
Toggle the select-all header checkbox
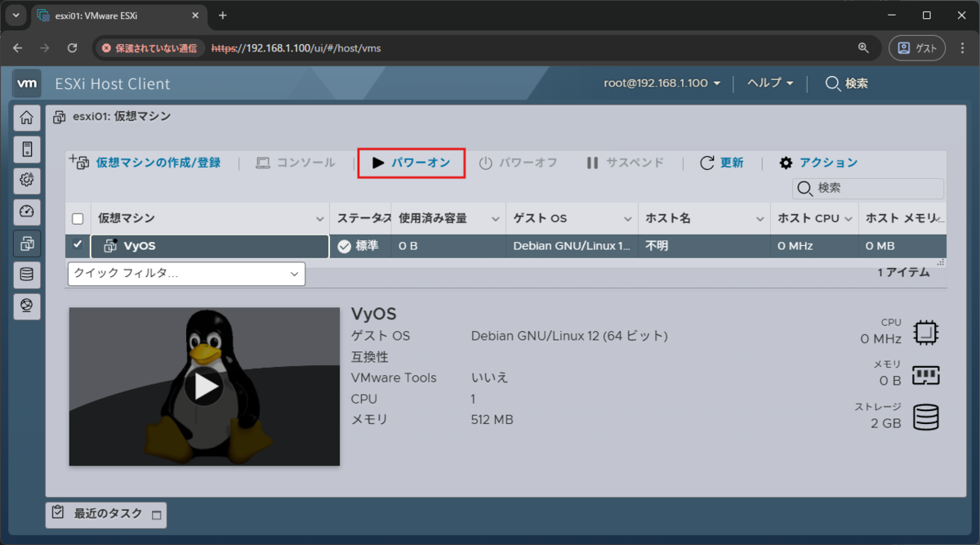click(78, 219)
